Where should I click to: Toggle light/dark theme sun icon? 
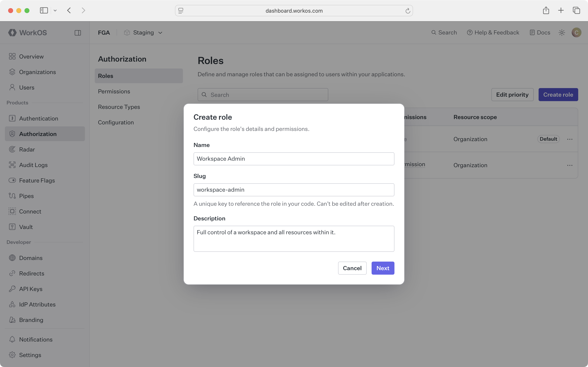[x=561, y=33]
